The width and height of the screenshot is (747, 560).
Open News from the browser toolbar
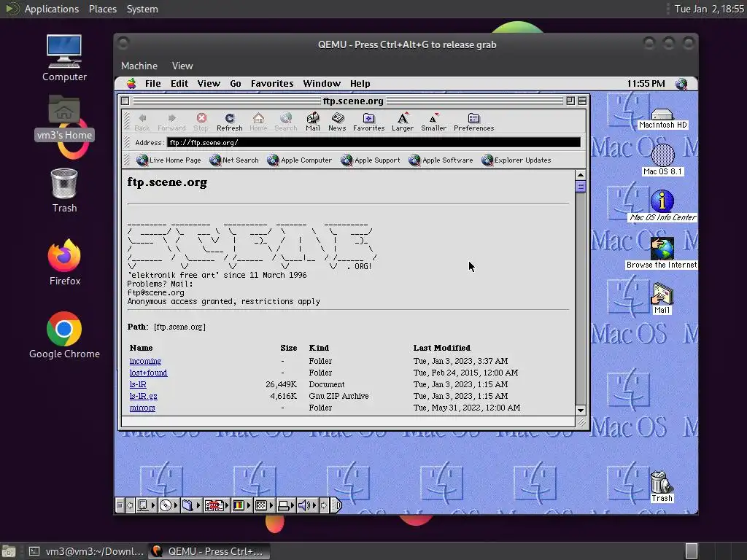point(337,122)
